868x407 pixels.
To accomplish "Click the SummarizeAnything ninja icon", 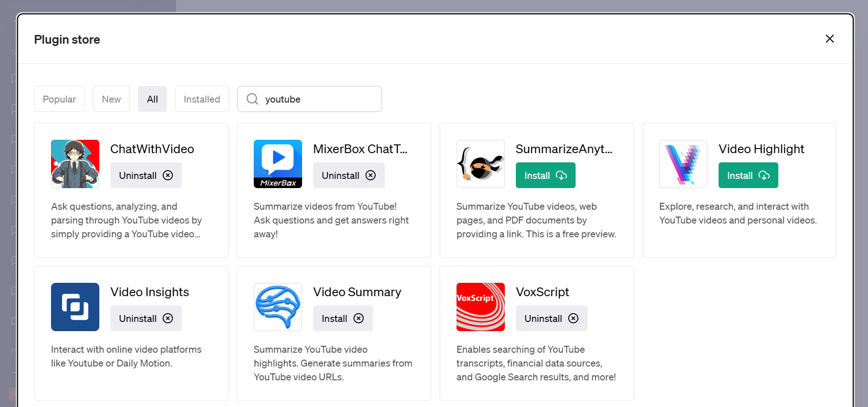I will coord(480,164).
